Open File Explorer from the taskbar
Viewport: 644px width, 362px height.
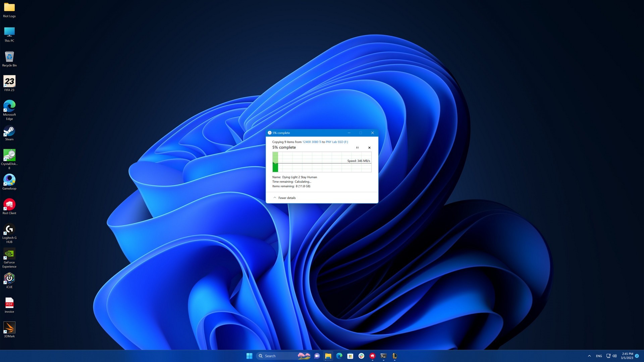tap(328, 356)
